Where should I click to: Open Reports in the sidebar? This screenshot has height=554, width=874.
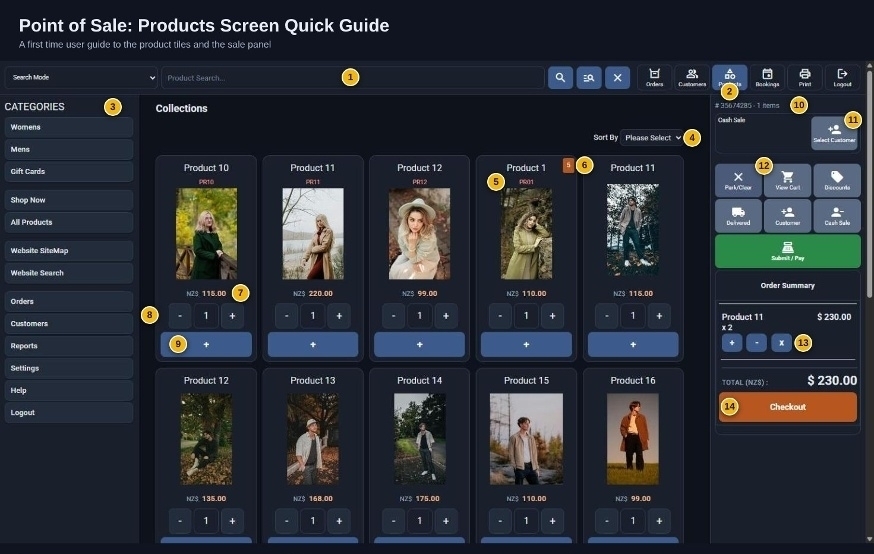[x=69, y=346]
